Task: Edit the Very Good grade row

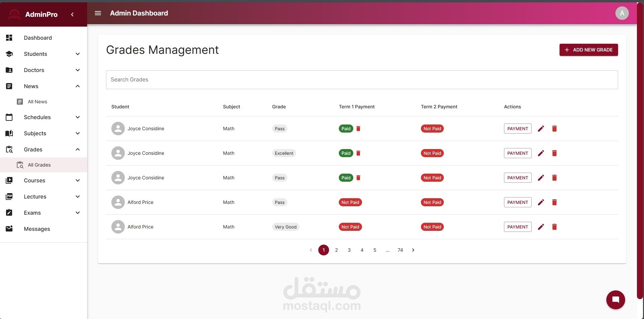Action: point(541,227)
